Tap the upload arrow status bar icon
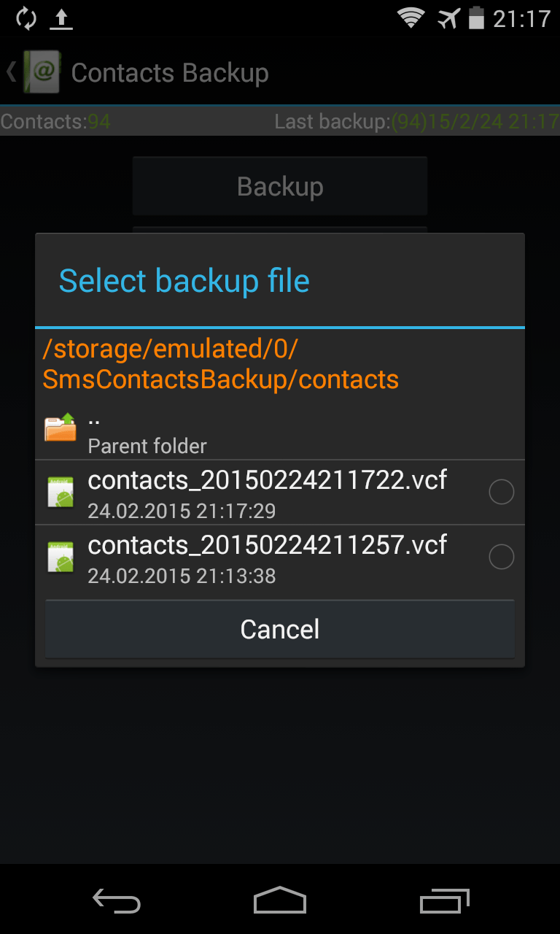 click(x=61, y=19)
